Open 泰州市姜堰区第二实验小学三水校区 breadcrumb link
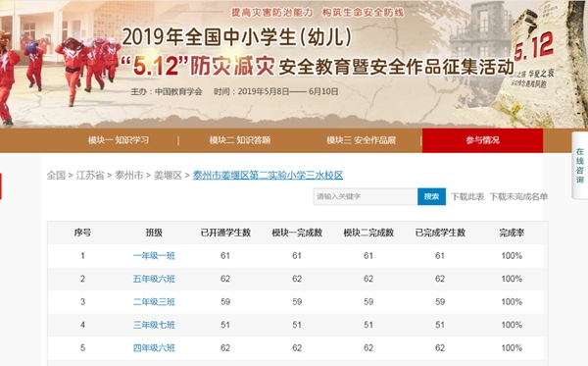Screen dimensions: 588x366 pyautogui.click(x=268, y=175)
